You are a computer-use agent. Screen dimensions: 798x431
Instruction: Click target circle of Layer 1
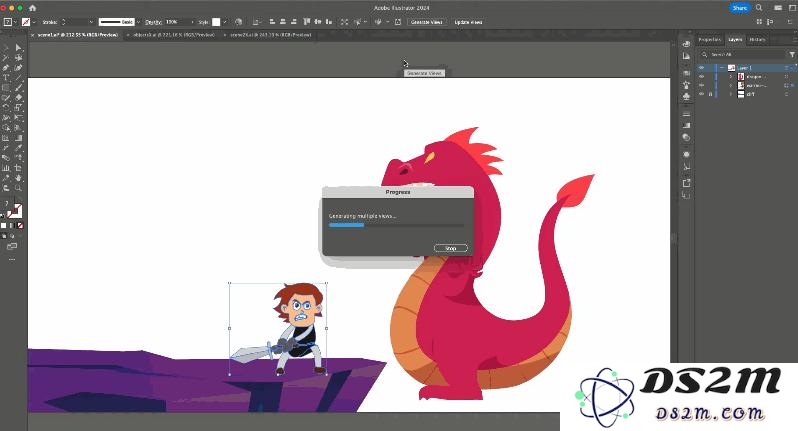[786, 68]
